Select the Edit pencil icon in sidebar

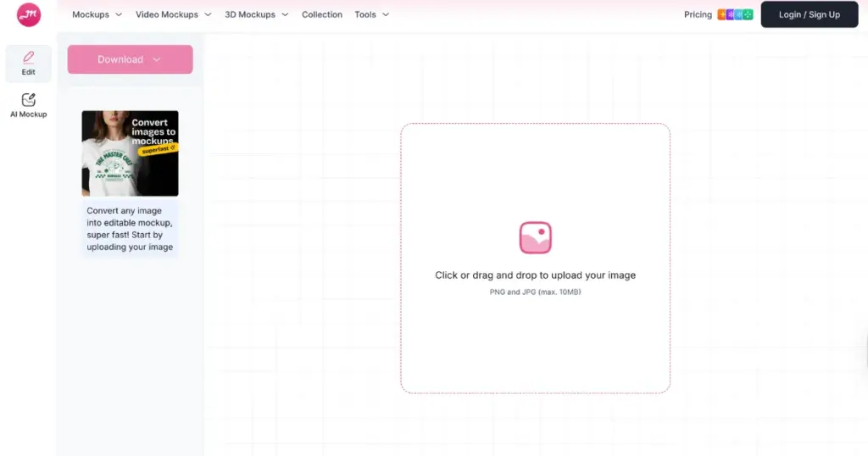click(x=29, y=58)
